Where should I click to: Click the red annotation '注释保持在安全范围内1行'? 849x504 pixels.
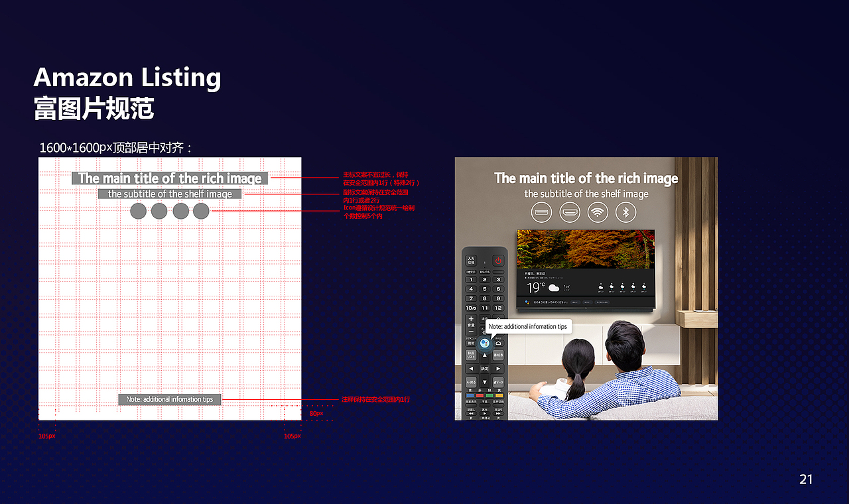tap(376, 400)
